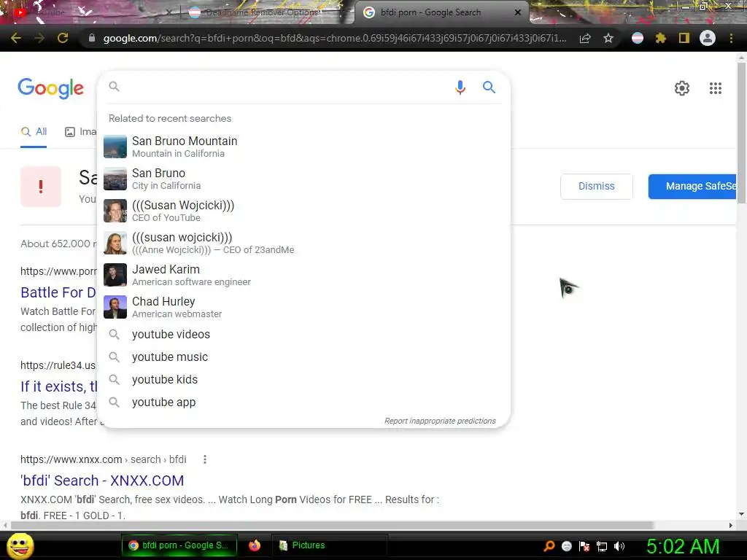Open three-dot options for xnxx.com result
747x560 pixels.
coord(205,459)
